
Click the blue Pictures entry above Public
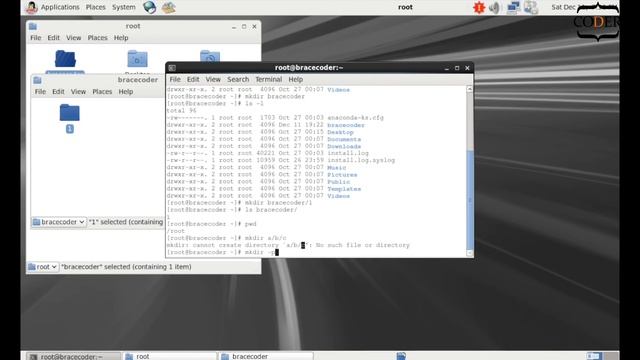pos(342,175)
